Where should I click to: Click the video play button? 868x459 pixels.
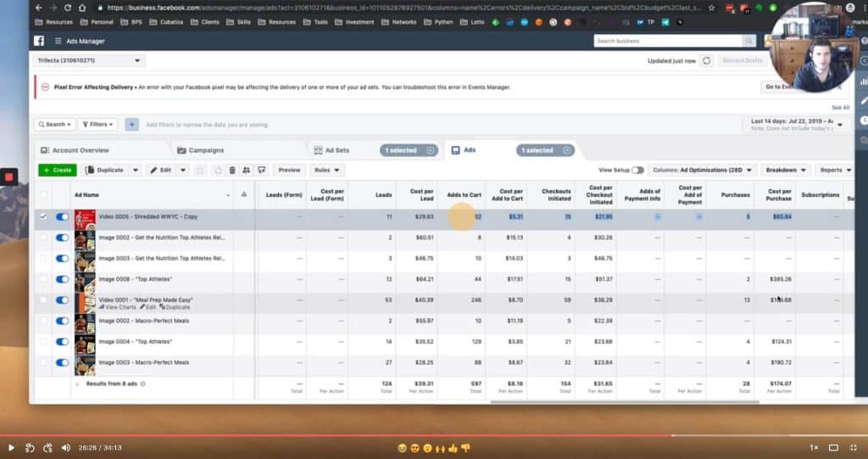(x=11, y=447)
